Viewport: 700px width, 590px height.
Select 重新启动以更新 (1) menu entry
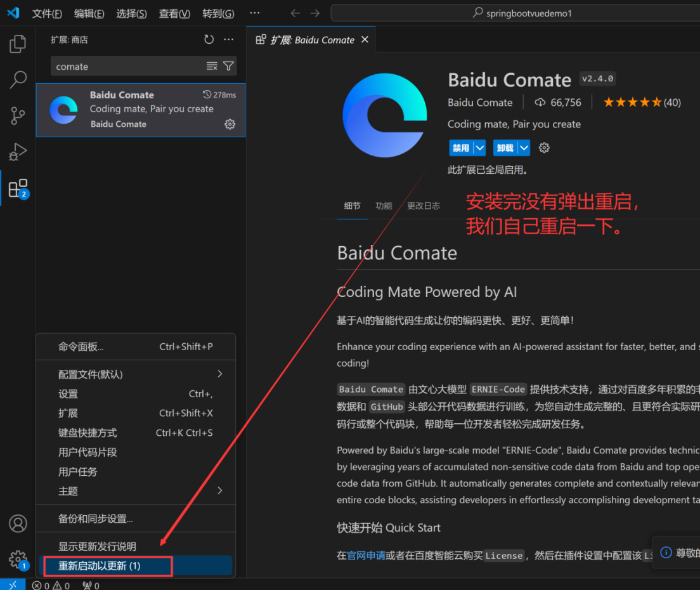[136, 566]
